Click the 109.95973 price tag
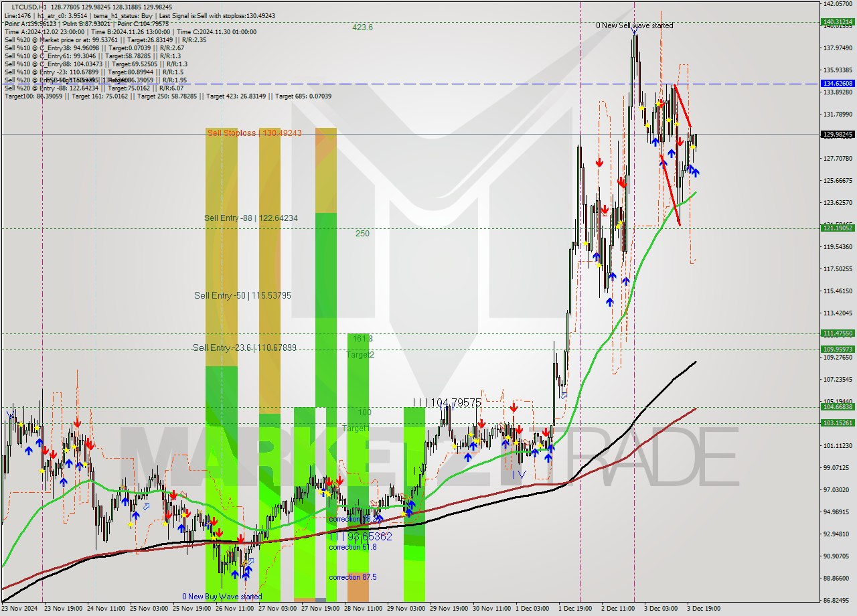This screenshot has height=616, width=857. click(838, 349)
